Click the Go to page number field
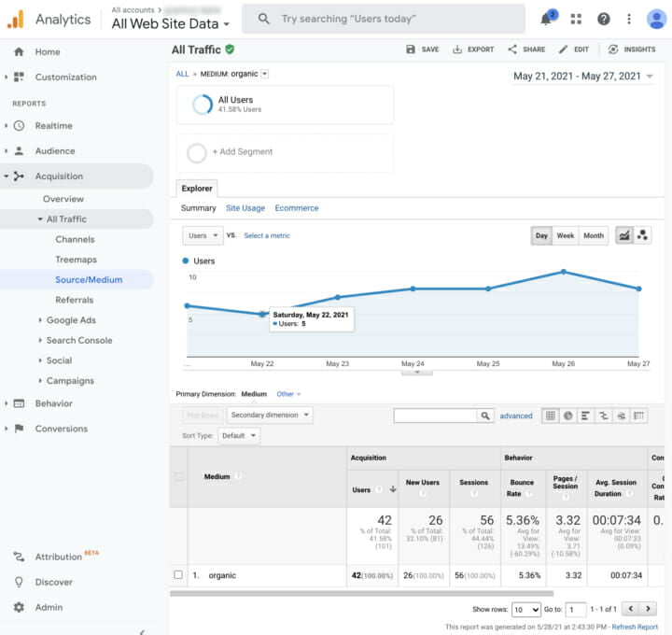Image resolution: width=672 pixels, height=635 pixels. (x=576, y=609)
